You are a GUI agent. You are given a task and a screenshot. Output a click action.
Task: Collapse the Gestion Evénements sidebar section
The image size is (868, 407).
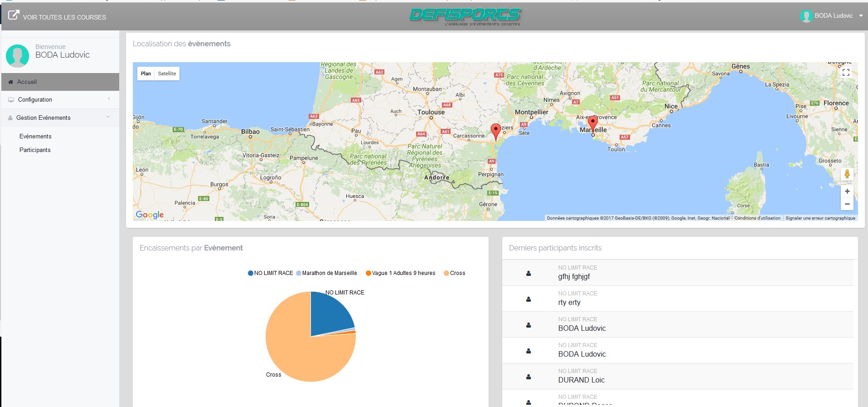point(60,118)
